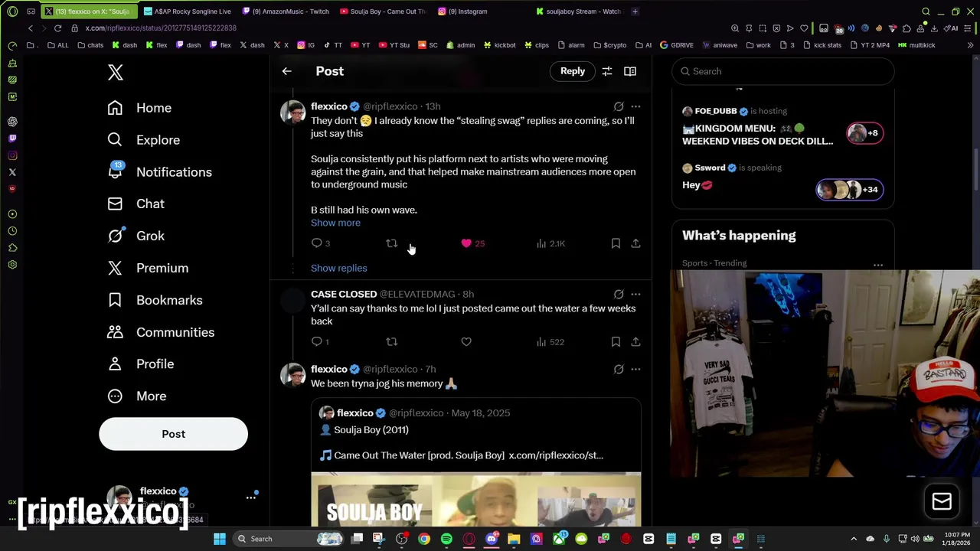
Task: Click Show replies under flexxico post
Action: [x=338, y=268]
